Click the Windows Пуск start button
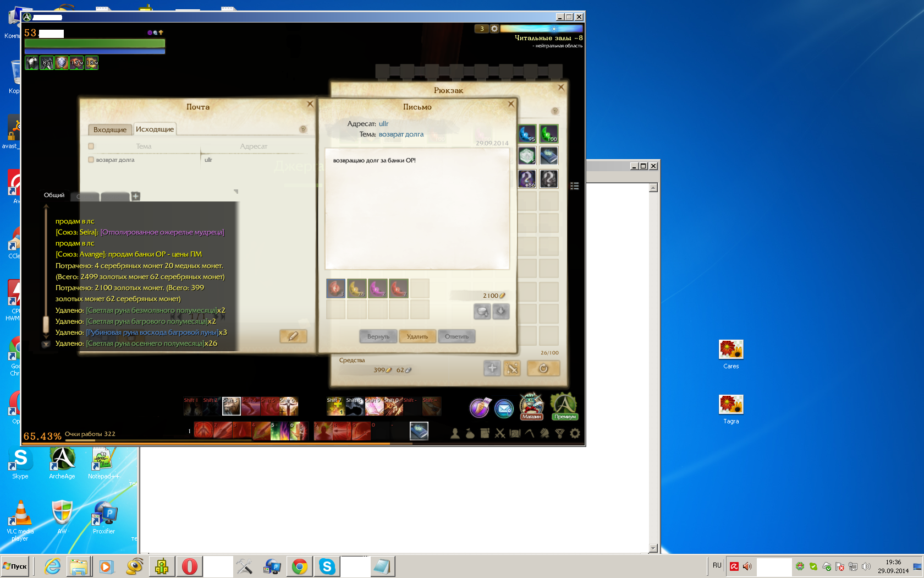The height and width of the screenshot is (578, 924). pyautogui.click(x=15, y=566)
